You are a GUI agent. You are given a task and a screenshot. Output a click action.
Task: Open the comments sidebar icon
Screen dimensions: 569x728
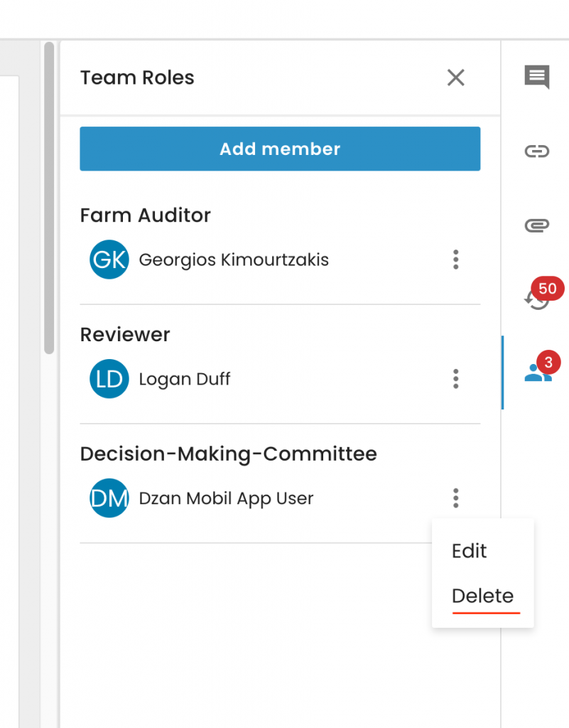coord(537,77)
